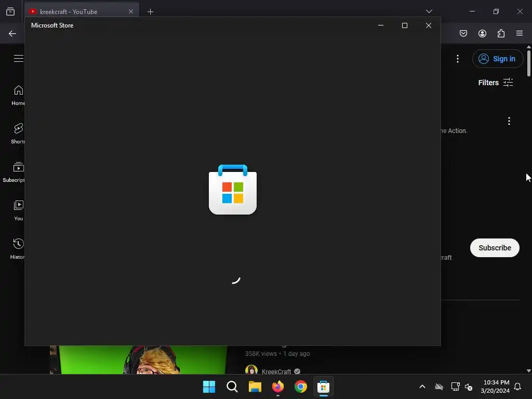The width and height of the screenshot is (532, 399).
Task: Show hidden system tray icons
Action: (x=422, y=387)
